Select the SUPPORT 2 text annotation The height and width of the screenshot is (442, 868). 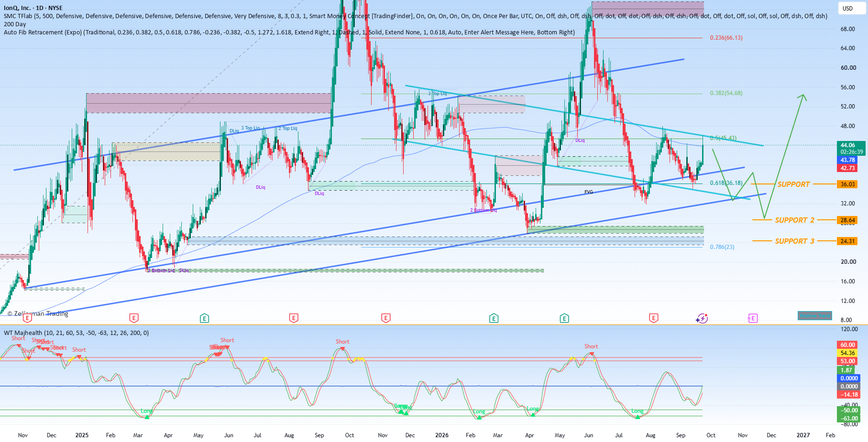pyautogui.click(x=794, y=220)
